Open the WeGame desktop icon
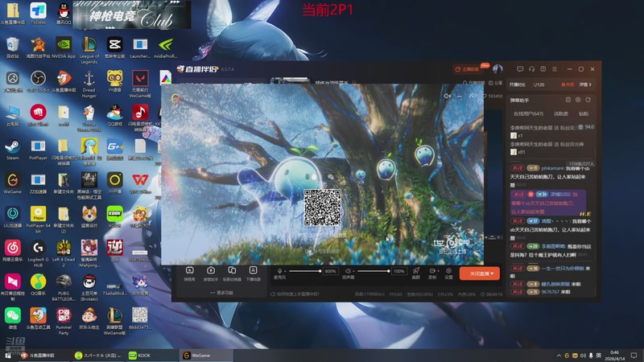The height and width of the screenshot is (362, 644). (13, 183)
